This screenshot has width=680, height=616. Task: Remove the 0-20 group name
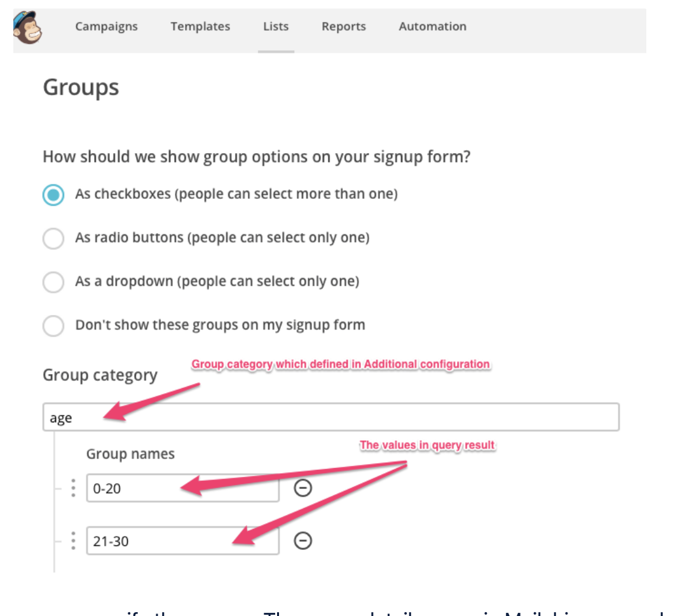tap(303, 488)
